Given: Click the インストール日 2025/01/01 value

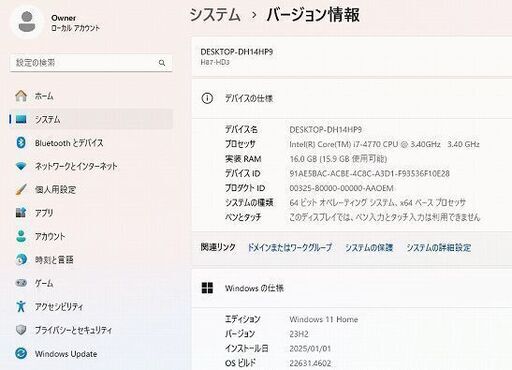Looking at the screenshot, I should 310,348.
